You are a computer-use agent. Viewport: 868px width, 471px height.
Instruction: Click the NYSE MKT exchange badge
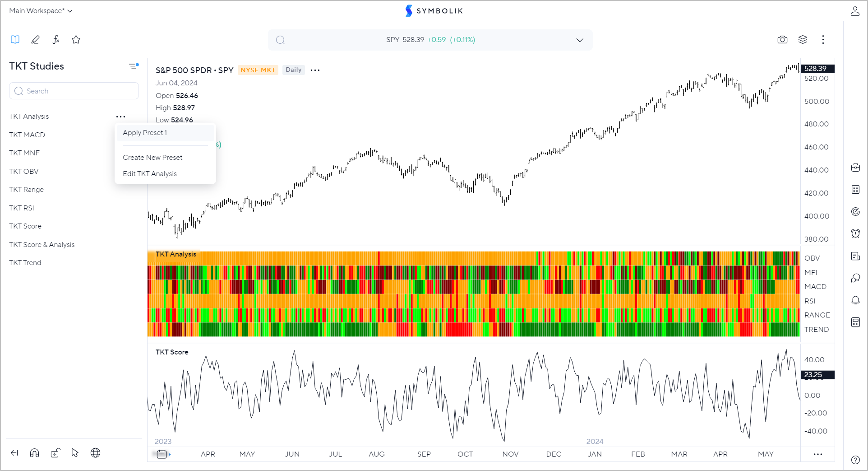[258, 70]
